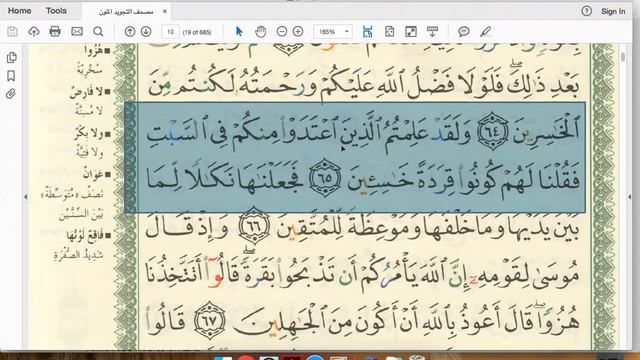Zoom in with the plus button
This screenshot has height=360, width=640.
298,31
